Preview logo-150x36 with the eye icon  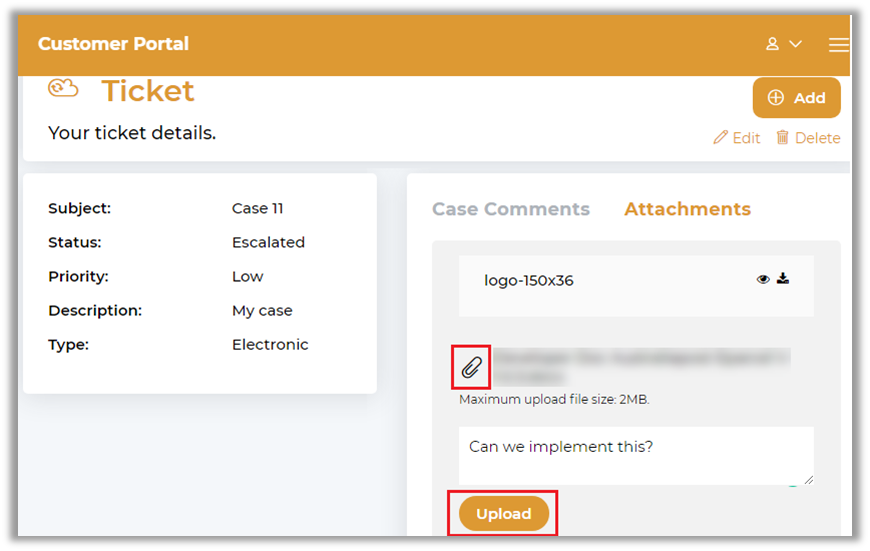[763, 280]
